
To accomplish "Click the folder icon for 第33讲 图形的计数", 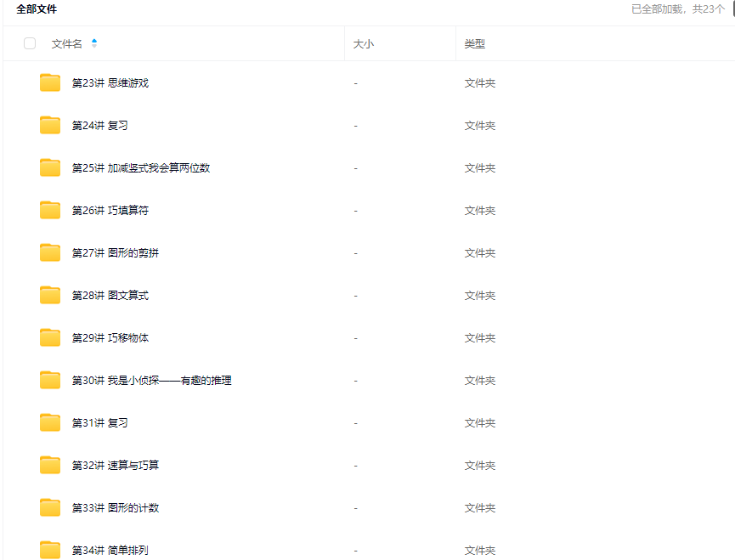I will tap(50, 507).
